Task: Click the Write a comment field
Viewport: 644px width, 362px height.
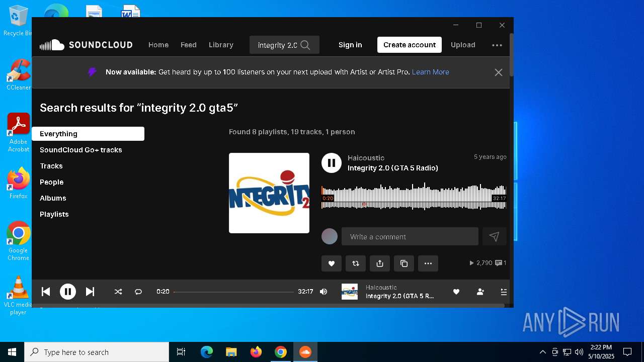Action: [410, 236]
